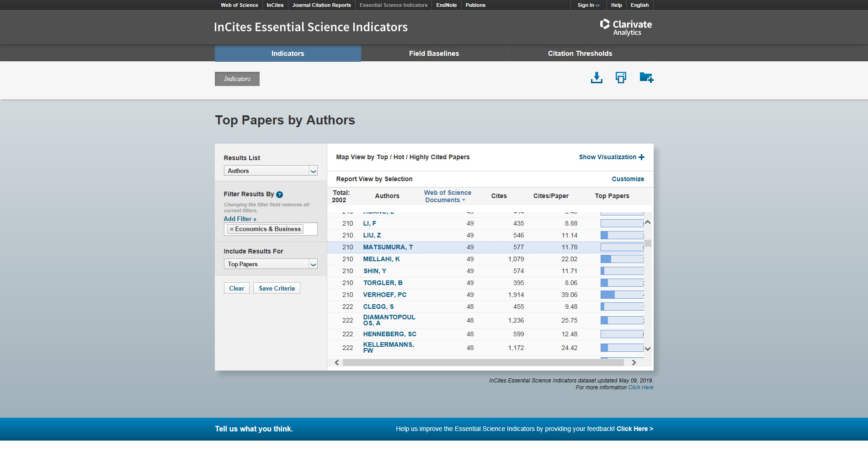Click the Indicators breadcrumb button
Screen dimensions: 868x452
click(x=237, y=79)
